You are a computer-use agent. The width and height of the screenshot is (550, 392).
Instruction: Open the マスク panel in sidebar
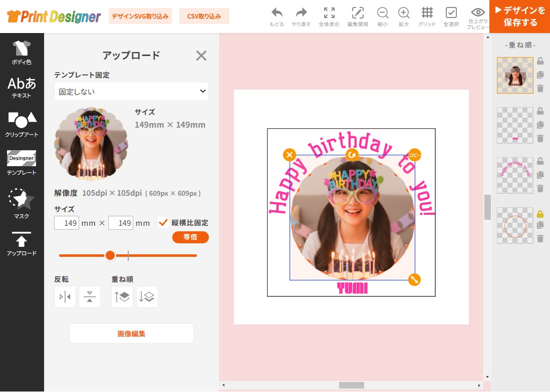(x=22, y=204)
